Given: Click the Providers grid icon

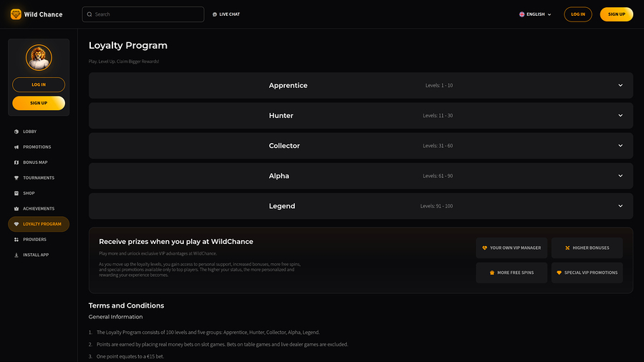Looking at the screenshot, I should [x=16, y=239].
